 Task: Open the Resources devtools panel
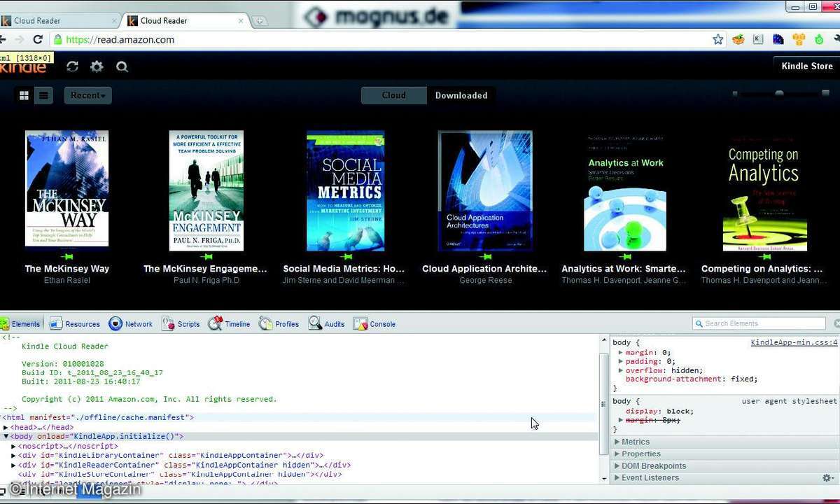[x=75, y=324]
